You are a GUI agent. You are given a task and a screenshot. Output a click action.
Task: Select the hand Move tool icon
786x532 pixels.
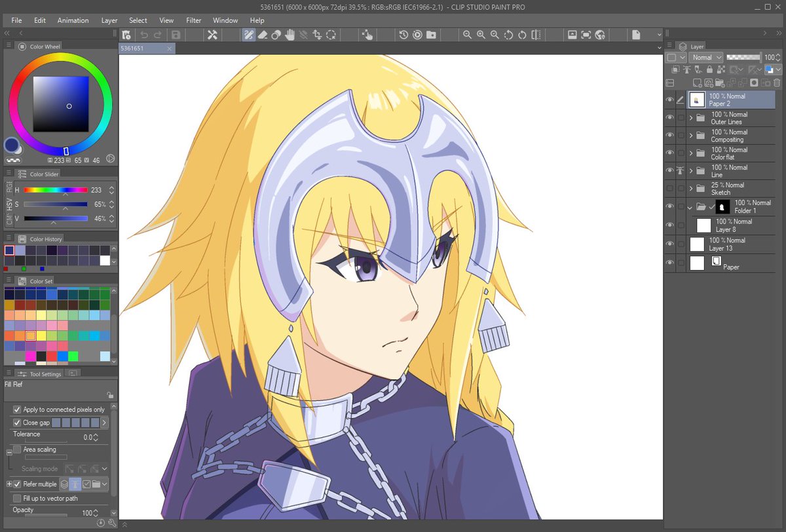(290, 35)
